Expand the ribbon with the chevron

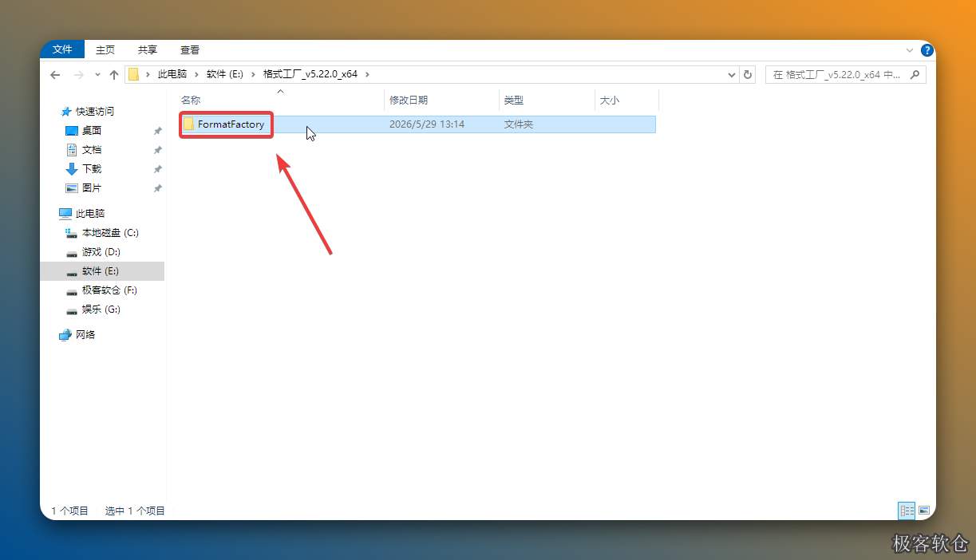pos(910,49)
